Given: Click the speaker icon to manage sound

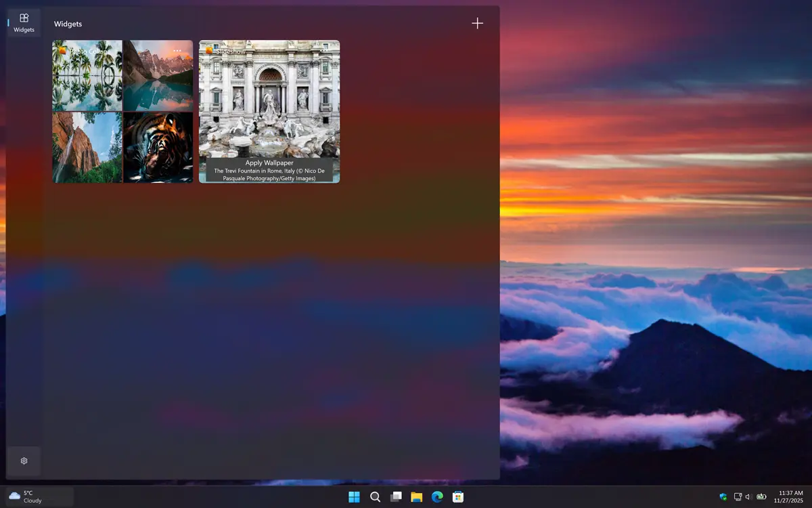Looking at the screenshot, I should pyautogui.click(x=748, y=496).
